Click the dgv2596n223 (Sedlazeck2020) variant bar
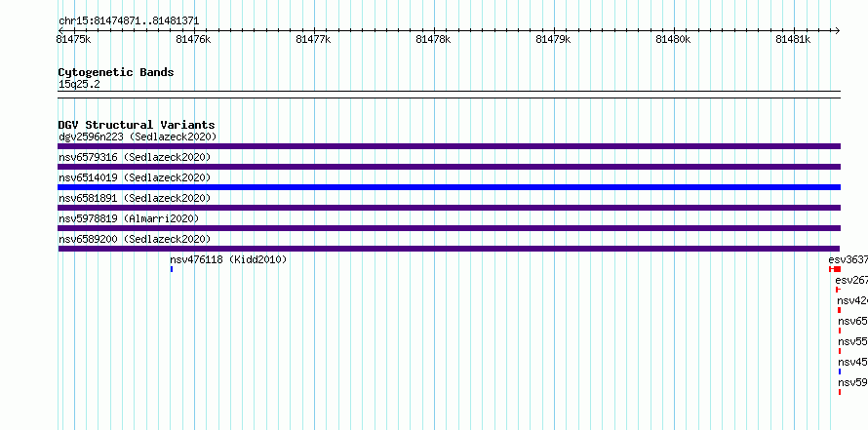This screenshot has width=868, height=430. [x=449, y=146]
